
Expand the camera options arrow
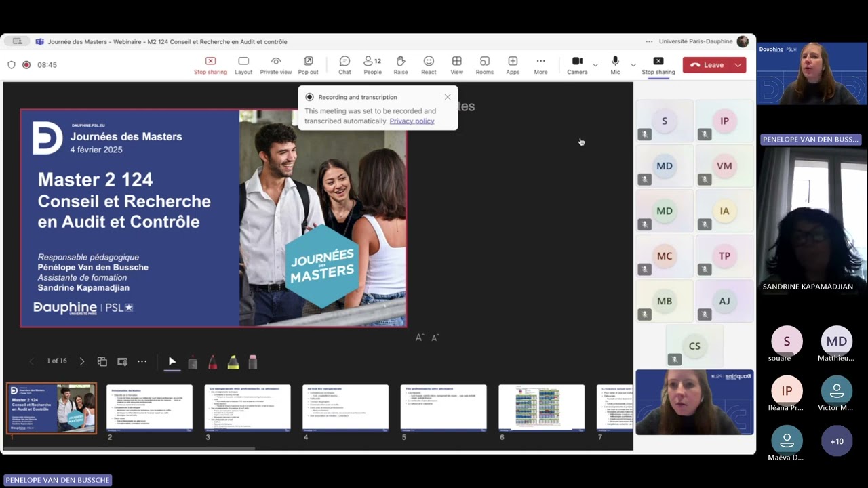pyautogui.click(x=595, y=65)
